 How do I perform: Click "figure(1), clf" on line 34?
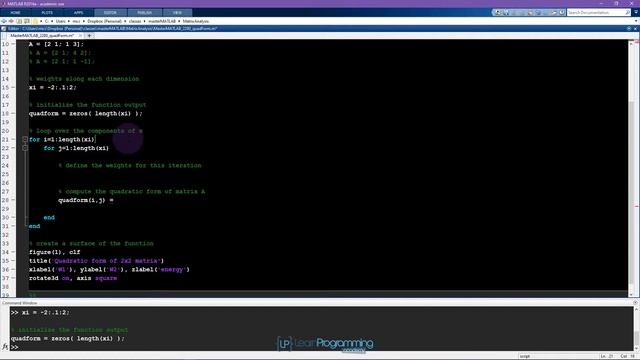point(55,252)
